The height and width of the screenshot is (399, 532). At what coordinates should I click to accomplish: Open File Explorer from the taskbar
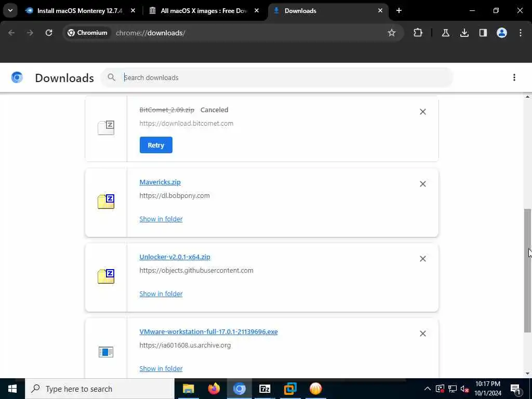point(188,389)
